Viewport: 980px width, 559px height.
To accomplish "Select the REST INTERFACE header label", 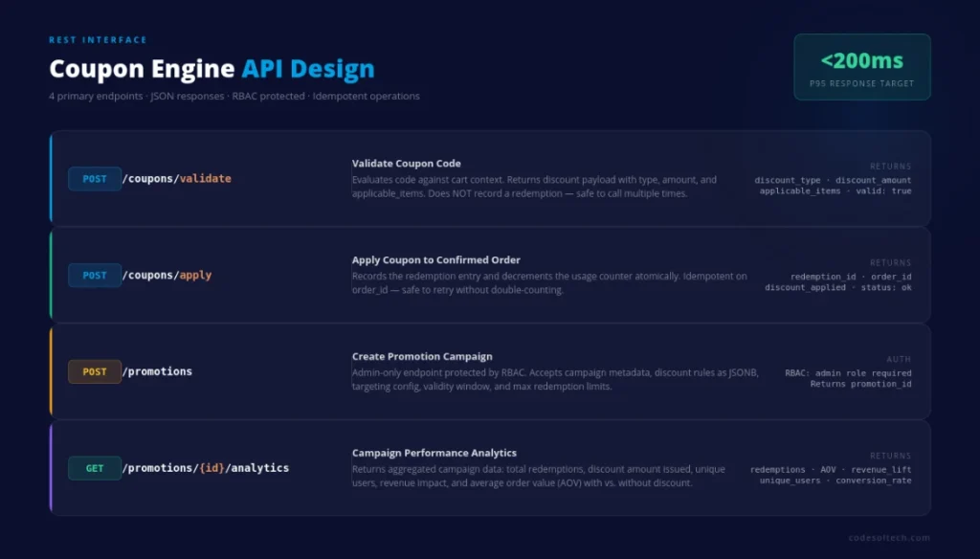I will [x=97, y=39].
